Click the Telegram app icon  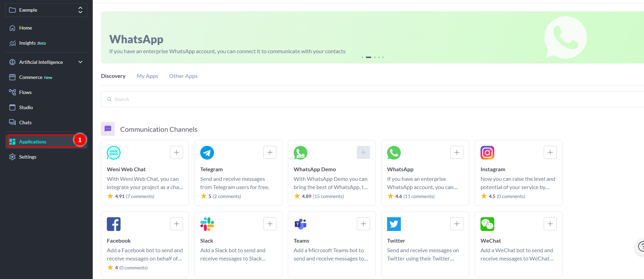click(207, 153)
